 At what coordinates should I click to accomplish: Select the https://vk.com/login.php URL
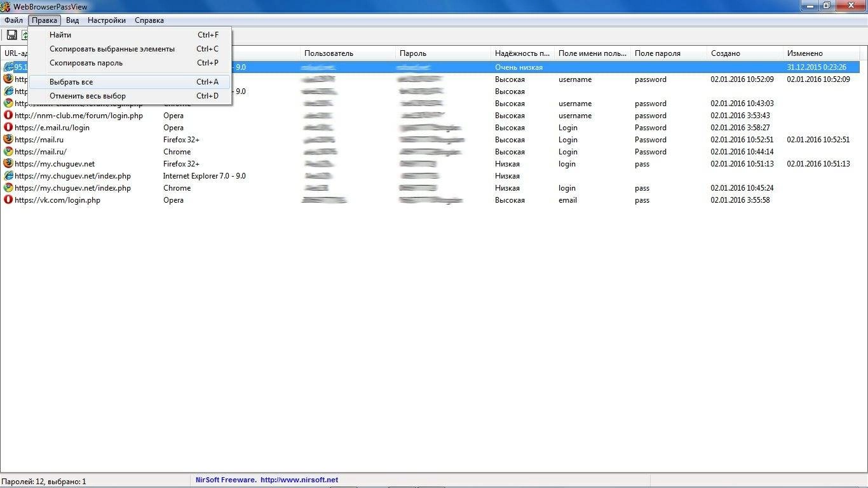coord(57,200)
